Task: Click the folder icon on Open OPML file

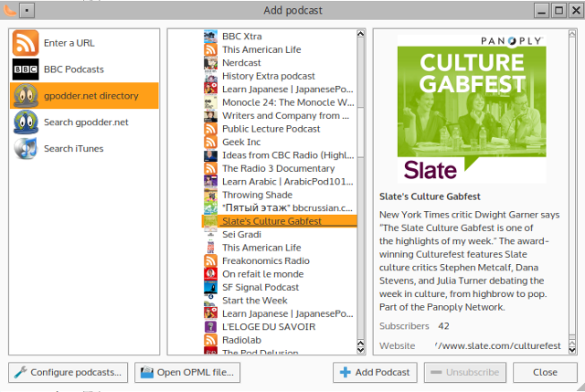Action: pyautogui.click(x=147, y=372)
